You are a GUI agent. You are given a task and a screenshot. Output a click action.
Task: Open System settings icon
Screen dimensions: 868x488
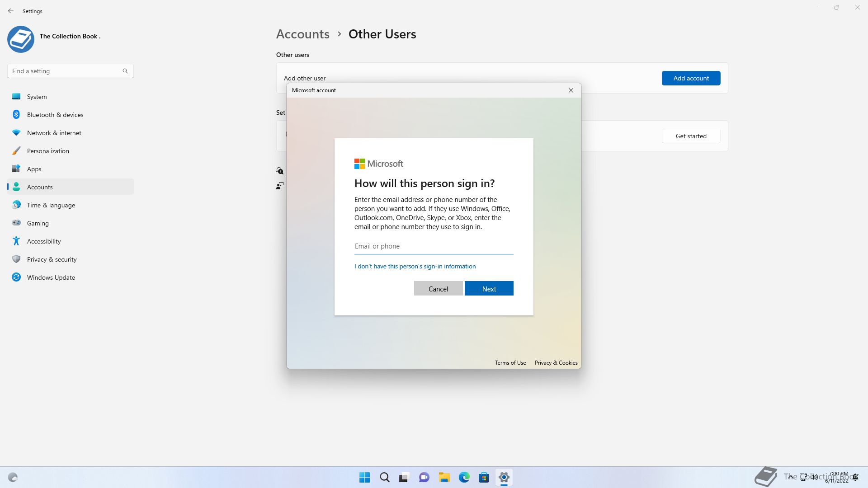pos(16,96)
